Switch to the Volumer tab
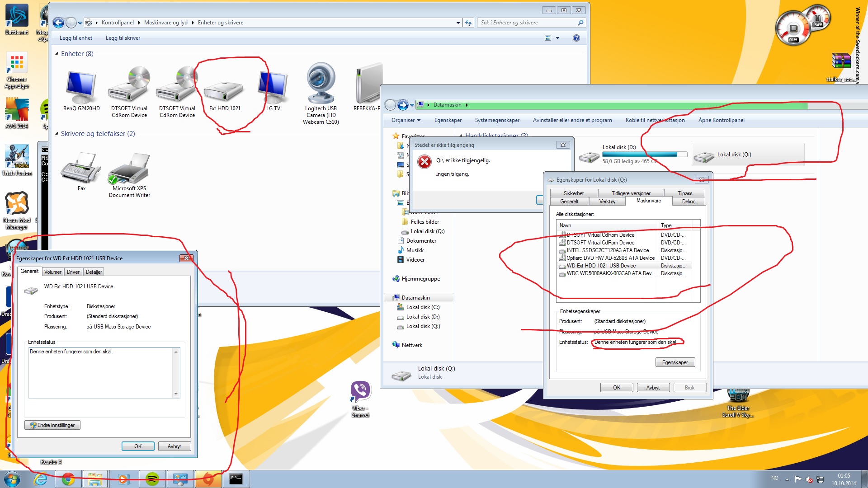Viewport: 868px width, 488px height. pos(52,272)
